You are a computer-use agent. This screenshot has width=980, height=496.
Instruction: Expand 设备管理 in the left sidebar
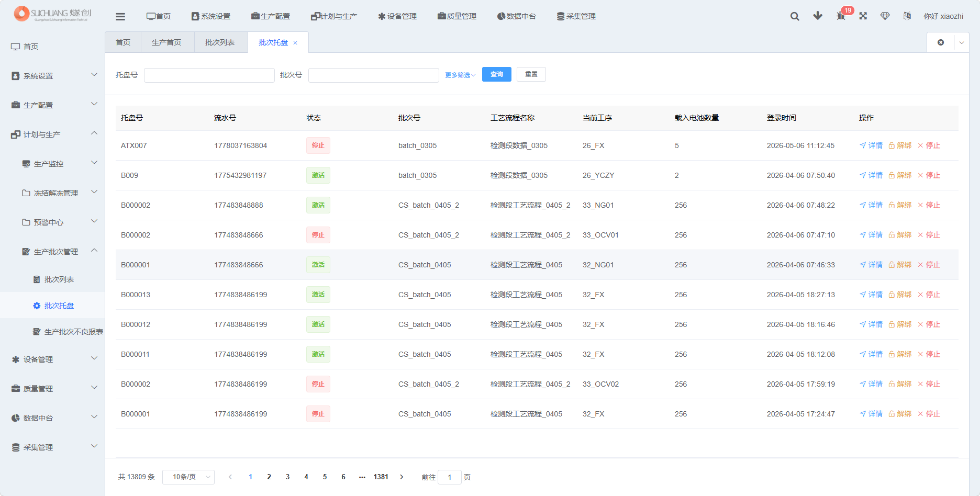click(x=52, y=359)
